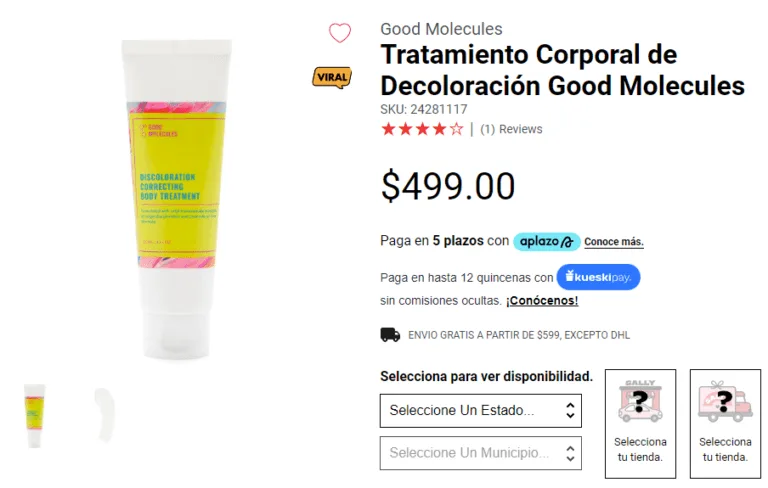The height and width of the screenshot is (488, 768).
Task: Click the VIRAL badge icon
Action: coord(332,77)
